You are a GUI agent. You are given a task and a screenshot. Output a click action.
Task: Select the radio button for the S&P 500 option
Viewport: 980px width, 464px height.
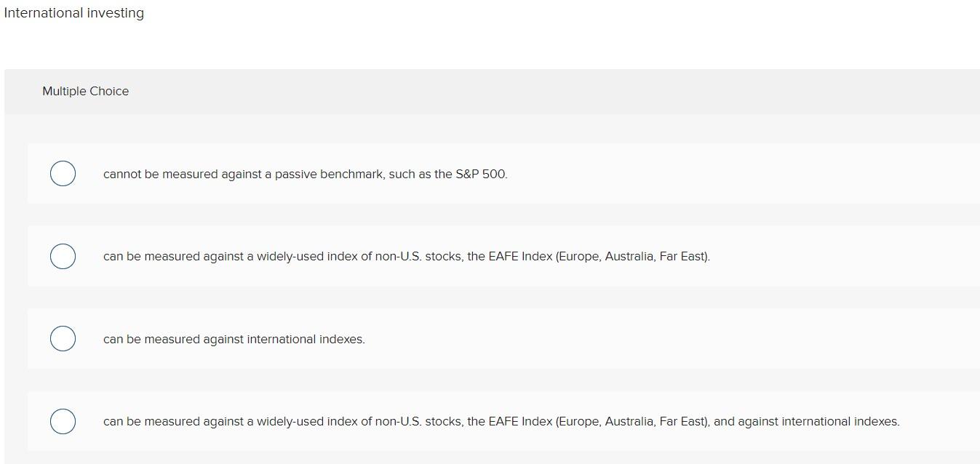(x=63, y=174)
